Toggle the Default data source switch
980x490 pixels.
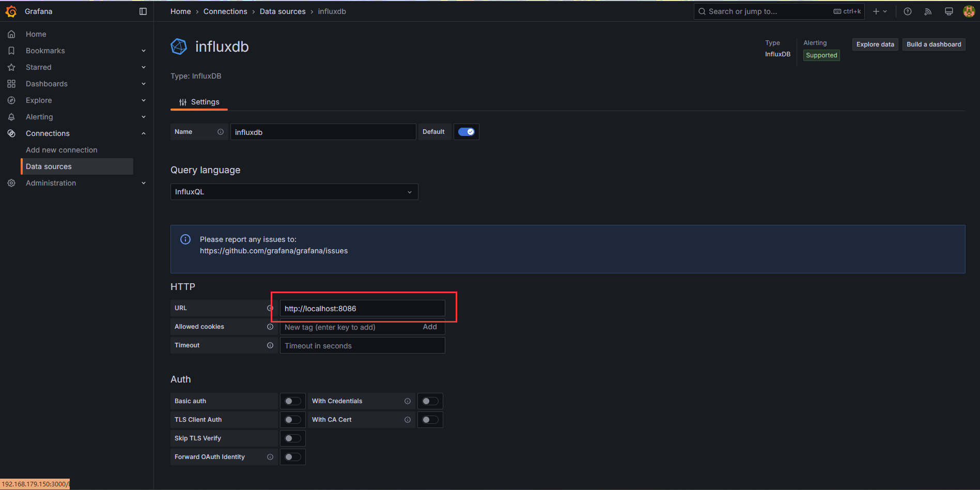click(466, 132)
